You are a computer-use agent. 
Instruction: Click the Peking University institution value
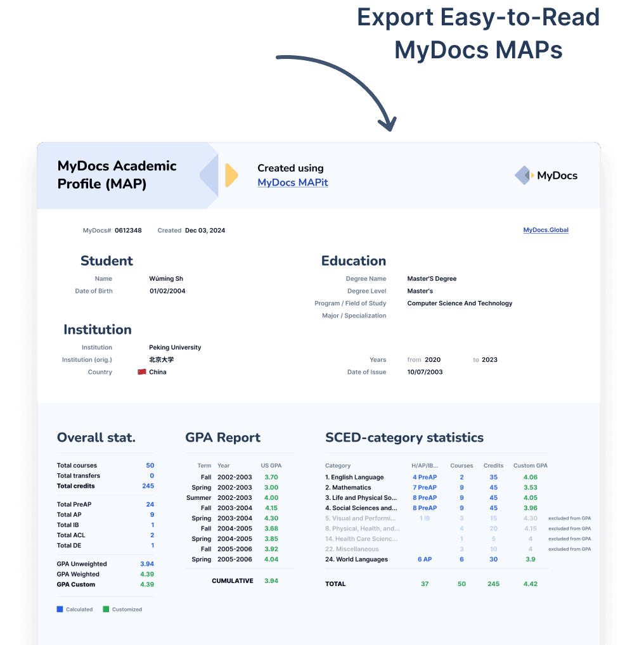pos(175,347)
